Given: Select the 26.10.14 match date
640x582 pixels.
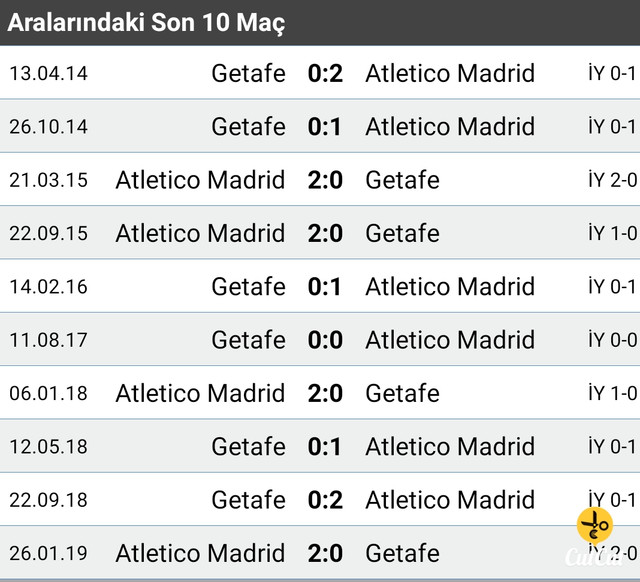Looking at the screenshot, I should [x=49, y=127].
